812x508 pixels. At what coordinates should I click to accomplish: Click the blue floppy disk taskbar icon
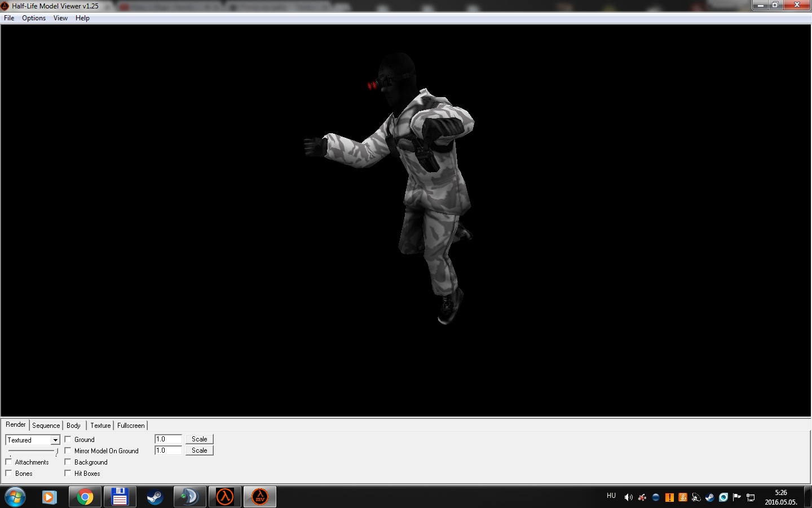pos(120,497)
